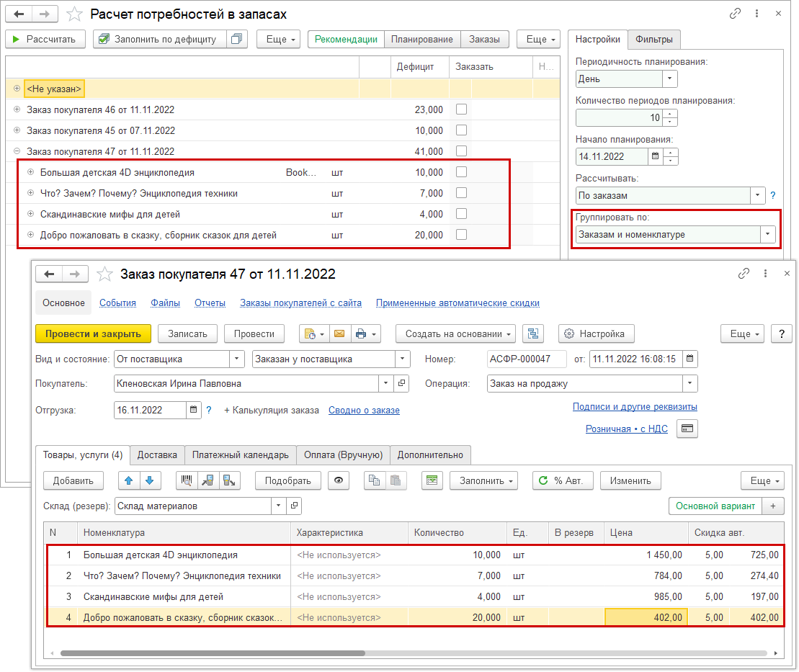Switch to the Фильтры tab
Screen dimensions: 799x672
pos(653,40)
